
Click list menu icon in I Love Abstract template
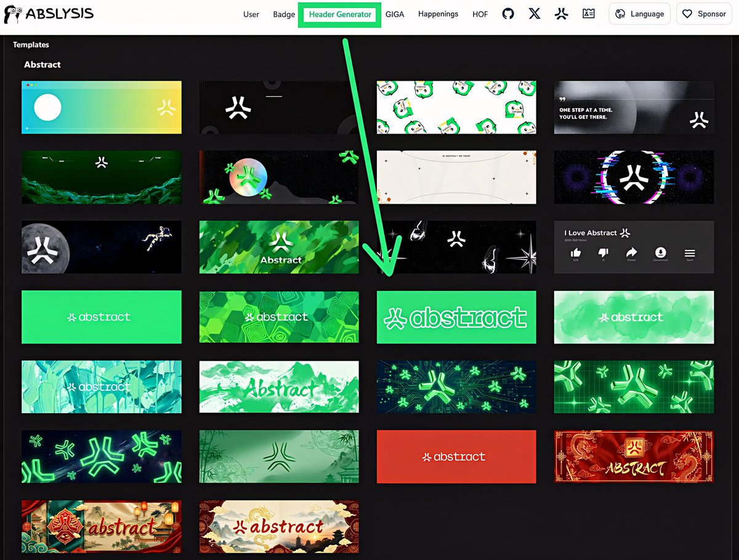coord(690,253)
